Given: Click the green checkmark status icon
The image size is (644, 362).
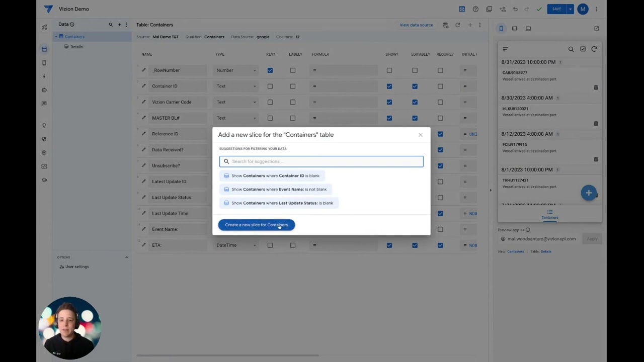Looking at the screenshot, I should pyautogui.click(x=539, y=9).
